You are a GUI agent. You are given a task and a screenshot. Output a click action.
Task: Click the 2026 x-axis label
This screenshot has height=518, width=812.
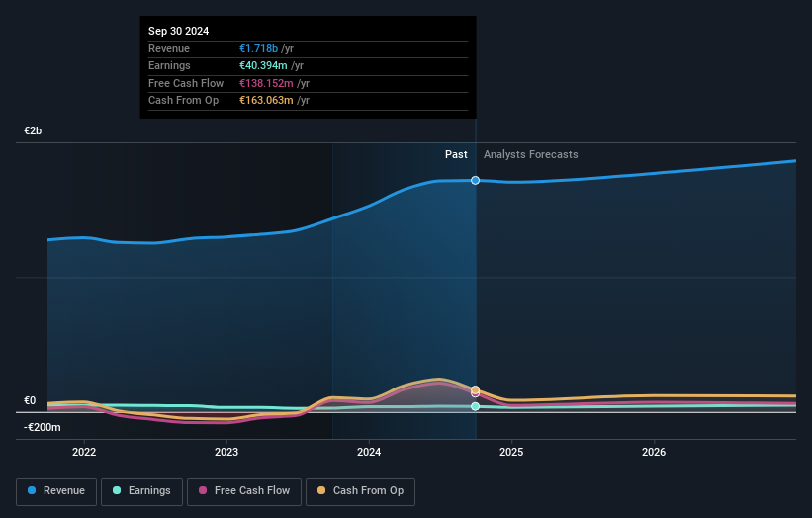click(x=654, y=452)
